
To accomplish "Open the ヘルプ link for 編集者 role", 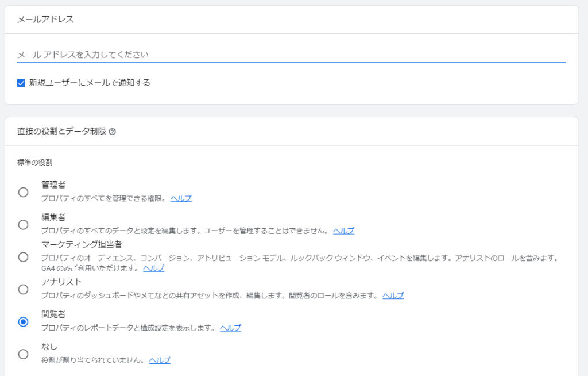I will tap(343, 231).
